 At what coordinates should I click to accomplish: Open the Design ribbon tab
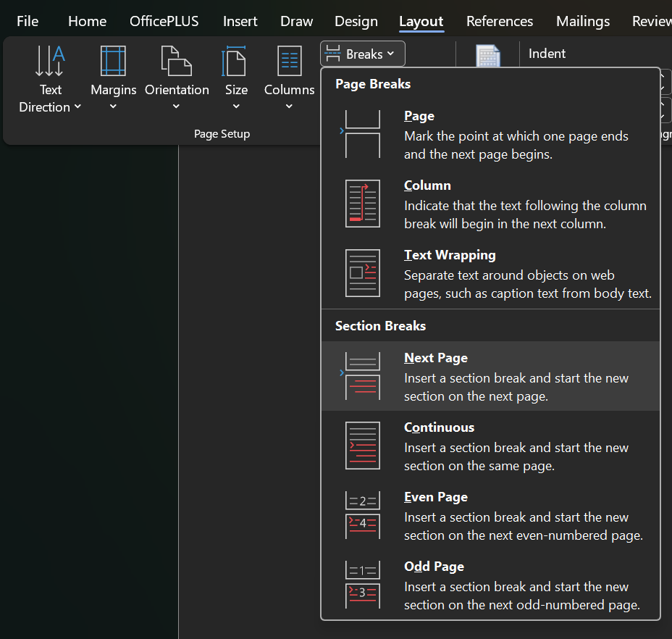356,21
